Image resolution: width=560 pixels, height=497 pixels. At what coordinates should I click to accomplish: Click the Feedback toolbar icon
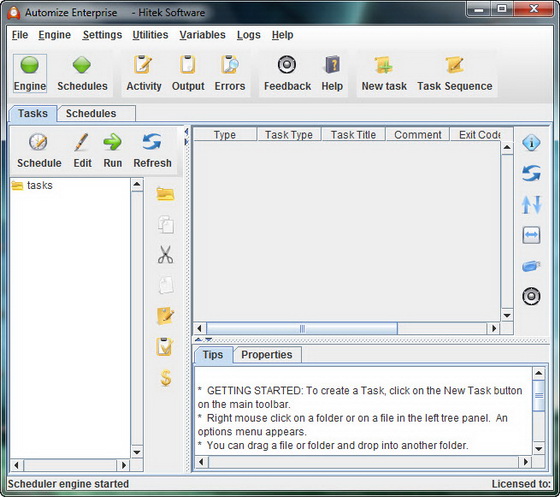(x=287, y=65)
